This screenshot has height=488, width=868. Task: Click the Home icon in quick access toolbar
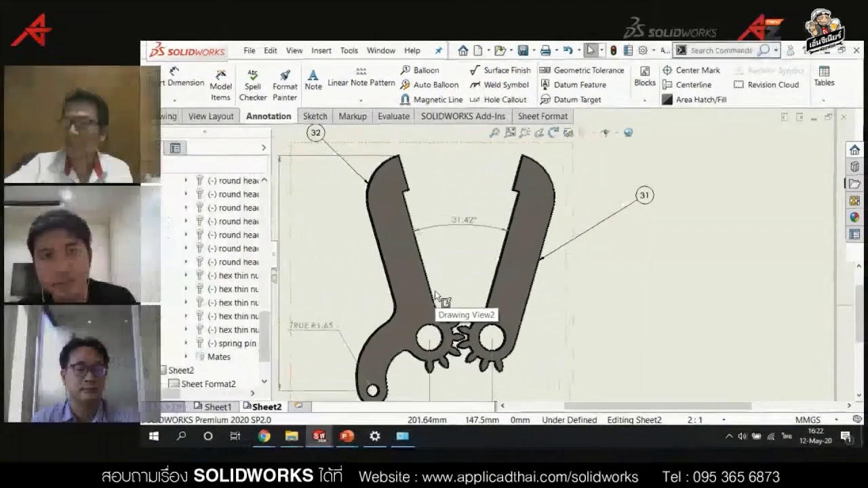462,50
